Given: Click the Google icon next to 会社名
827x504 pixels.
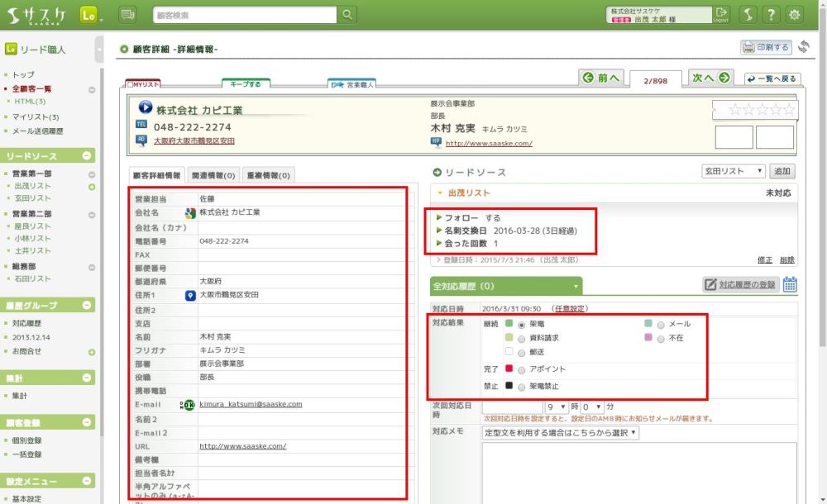Looking at the screenshot, I should pos(190,213).
